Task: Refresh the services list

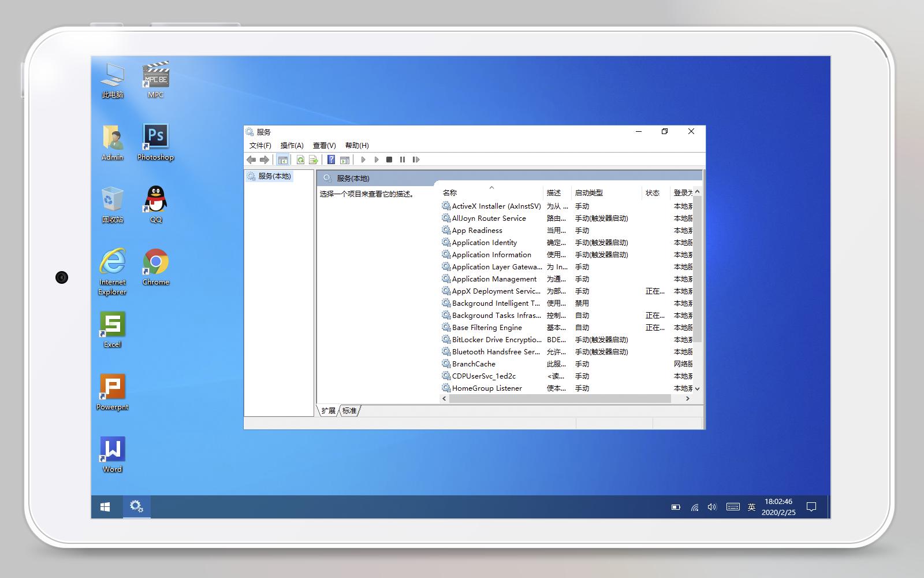Action: tap(301, 160)
